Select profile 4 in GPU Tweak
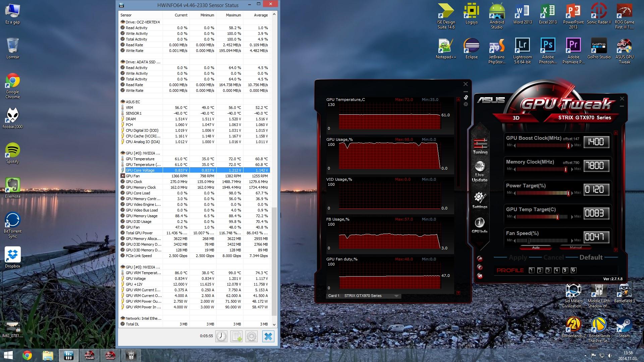 (x=556, y=270)
